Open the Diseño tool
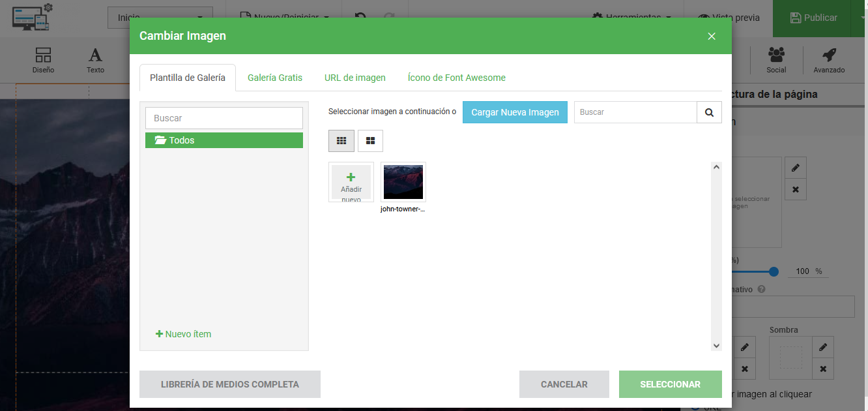This screenshot has width=868, height=411. 43,60
